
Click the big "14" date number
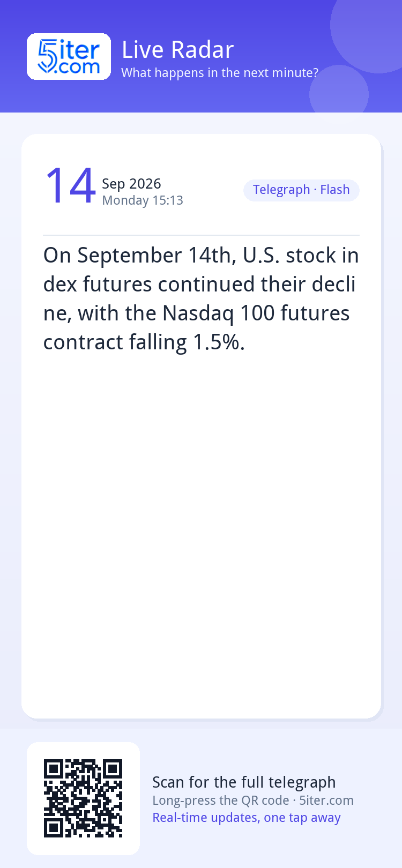click(x=70, y=186)
